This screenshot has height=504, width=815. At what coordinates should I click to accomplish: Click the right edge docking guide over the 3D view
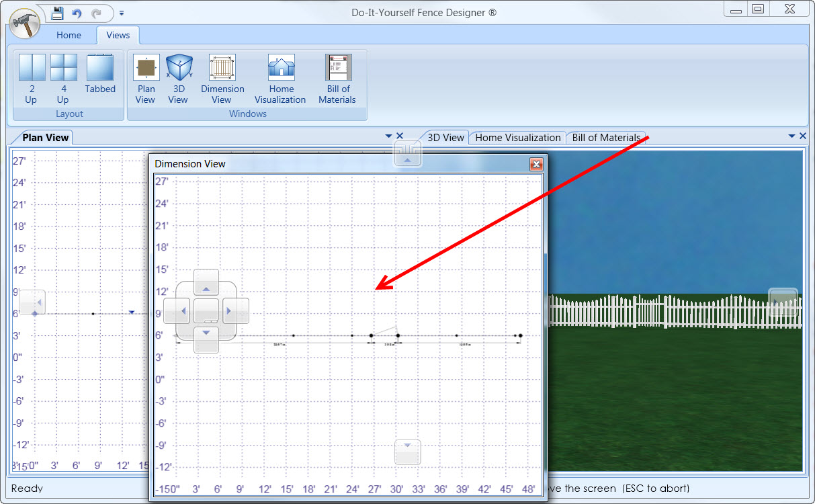[x=783, y=302]
